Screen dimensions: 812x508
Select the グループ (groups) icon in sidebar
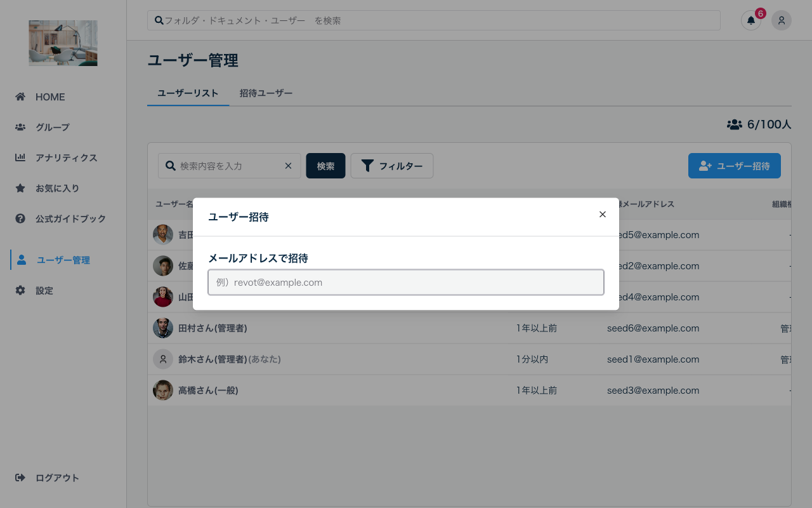click(x=20, y=127)
